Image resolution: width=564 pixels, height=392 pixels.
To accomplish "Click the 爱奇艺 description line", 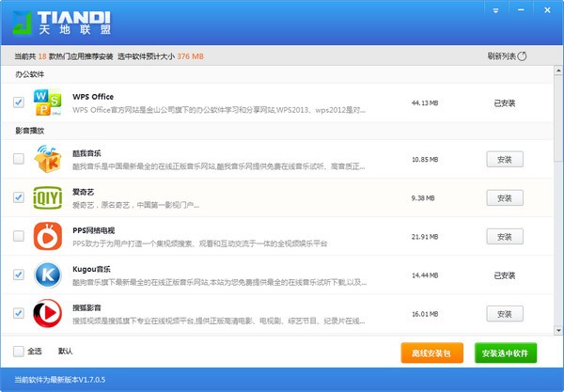I will (136, 205).
